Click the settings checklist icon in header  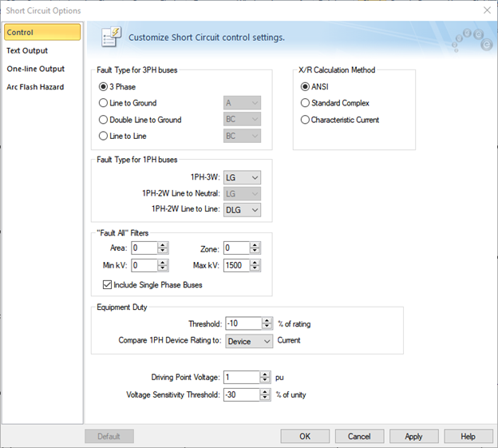(x=110, y=36)
